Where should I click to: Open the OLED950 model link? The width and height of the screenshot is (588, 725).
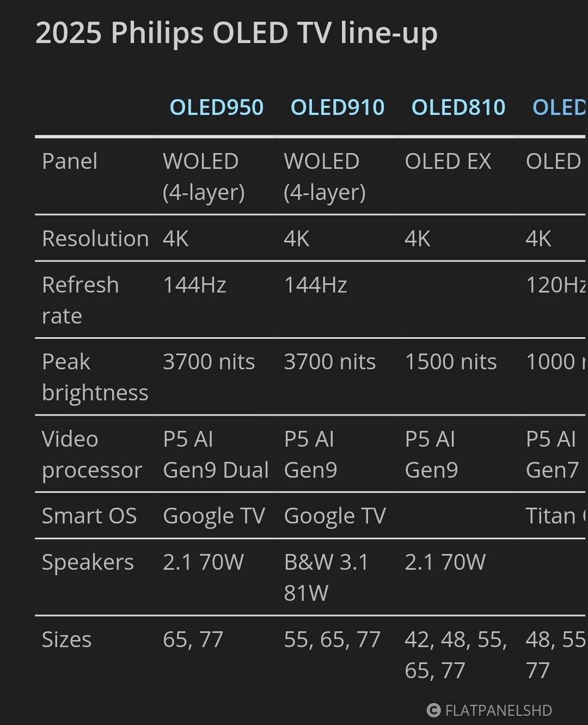(x=216, y=107)
